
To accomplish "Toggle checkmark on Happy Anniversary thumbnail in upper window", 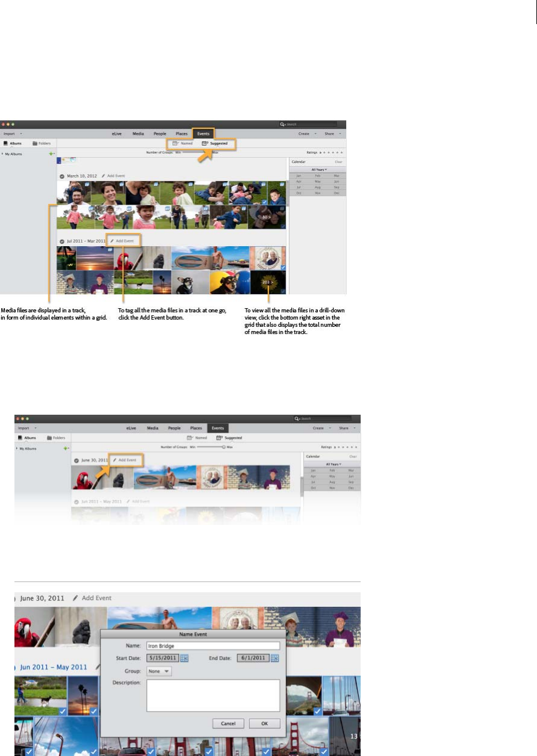I will click(x=283, y=267).
